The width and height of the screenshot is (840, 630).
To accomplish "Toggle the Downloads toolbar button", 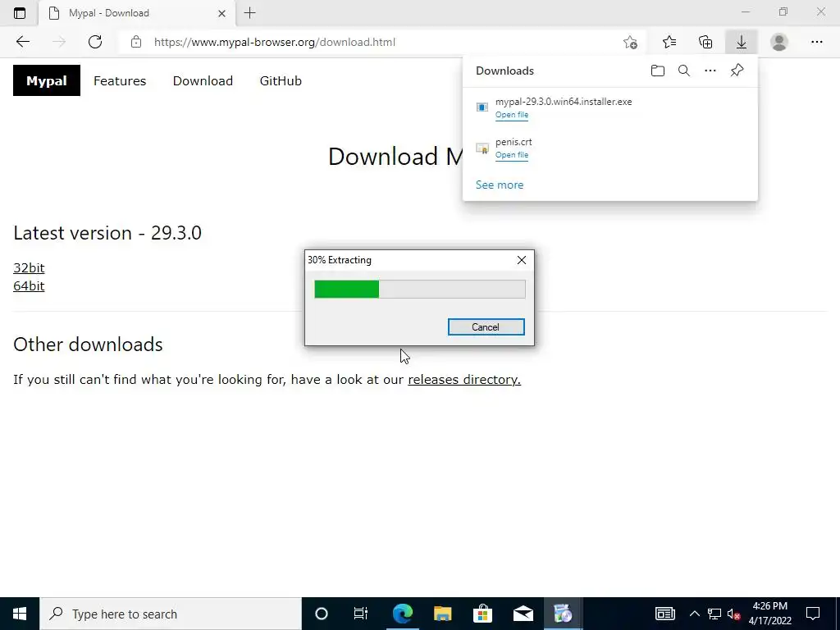I will click(742, 42).
